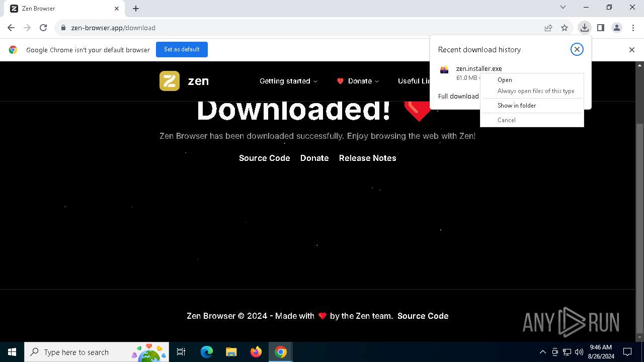Expand the Useful Links menu
The height and width of the screenshot is (362, 644).
[414, 81]
